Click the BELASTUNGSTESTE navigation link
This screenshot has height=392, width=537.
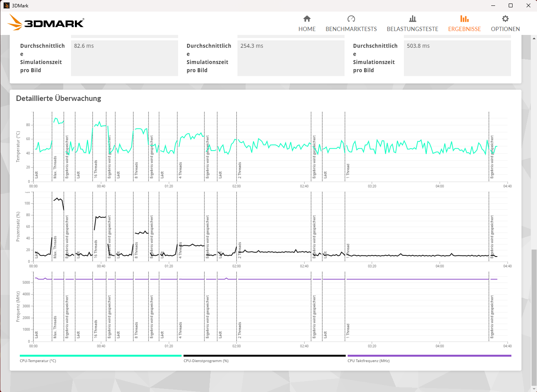pyautogui.click(x=412, y=29)
